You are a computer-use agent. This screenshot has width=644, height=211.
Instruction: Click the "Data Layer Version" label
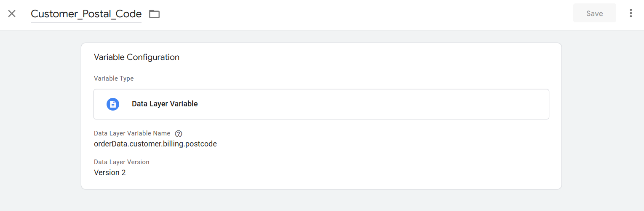tap(121, 162)
